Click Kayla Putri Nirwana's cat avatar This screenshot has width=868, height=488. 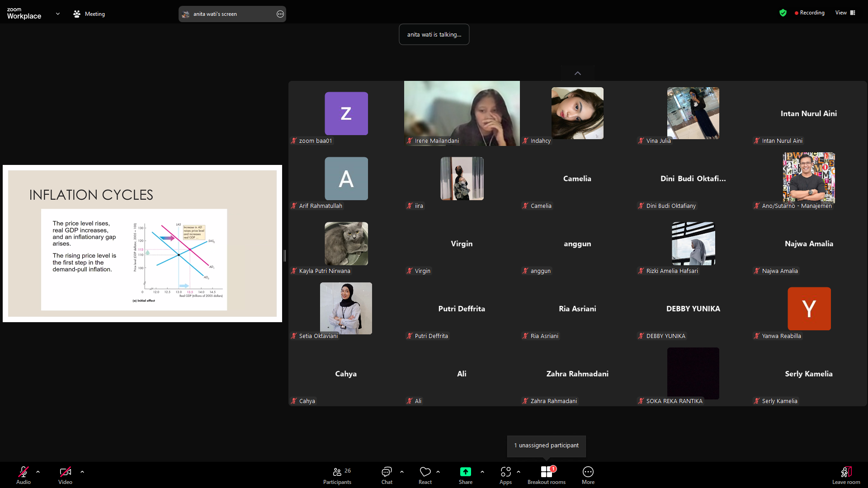(x=346, y=244)
